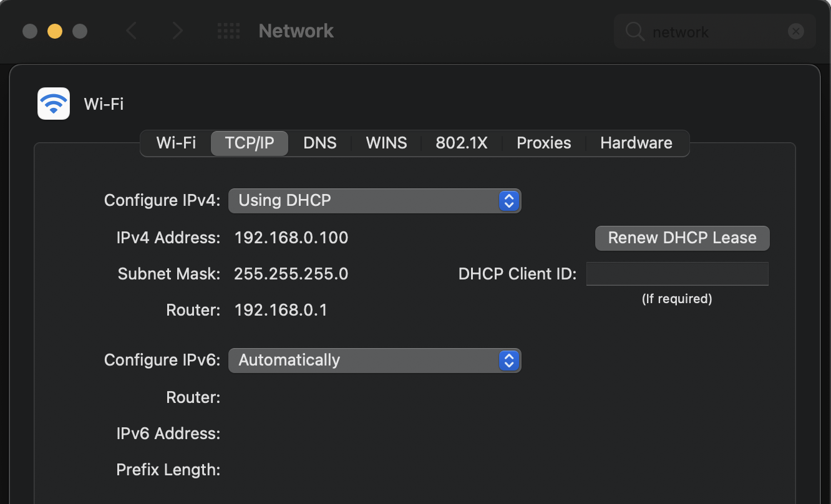Image resolution: width=831 pixels, height=504 pixels.
Task: Open the Configure IPv6 dropdown
Action: point(374,361)
